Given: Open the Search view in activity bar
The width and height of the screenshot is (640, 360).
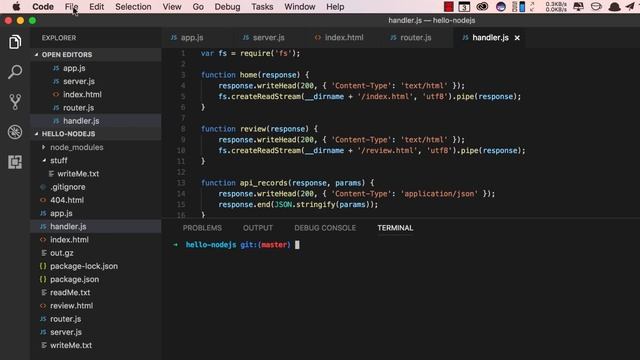Looking at the screenshot, I should click(15, 72).
